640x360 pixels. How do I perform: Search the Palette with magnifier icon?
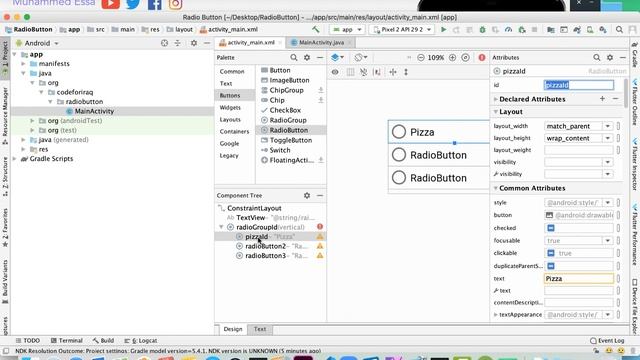293,58
